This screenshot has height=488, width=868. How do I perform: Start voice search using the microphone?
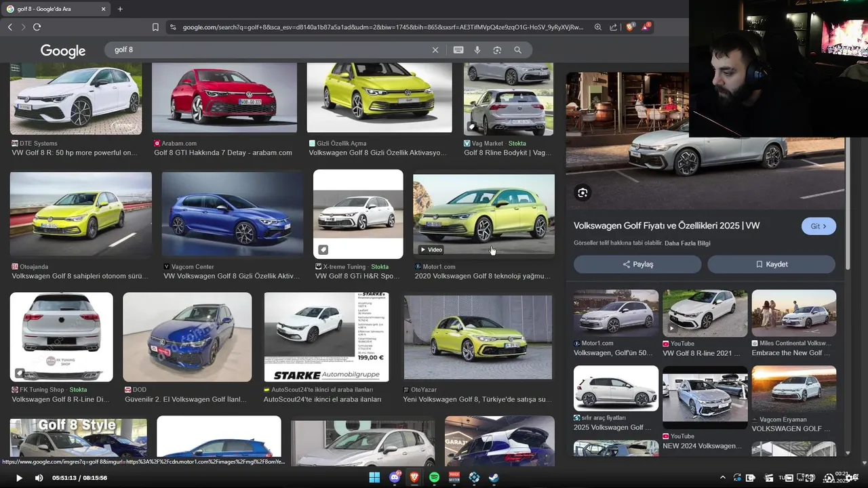(x=477, y=49)
